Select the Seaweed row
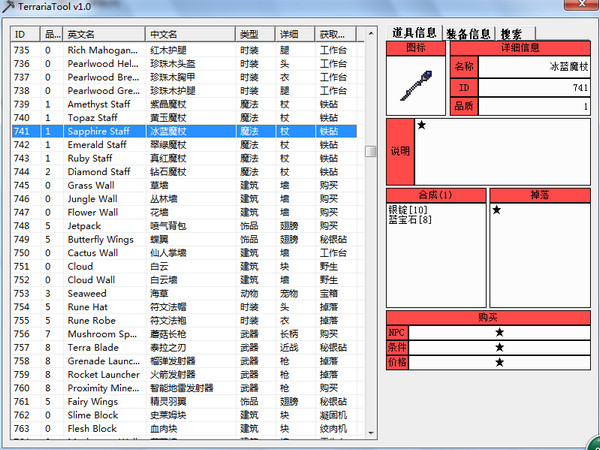The width and height of the screenshot is (600, 450). click(184, 293)
